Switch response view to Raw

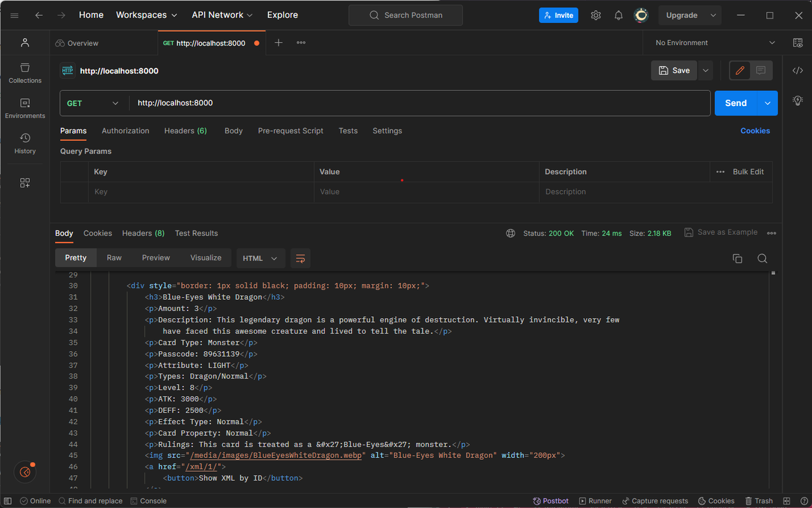[x=114, y=258]
